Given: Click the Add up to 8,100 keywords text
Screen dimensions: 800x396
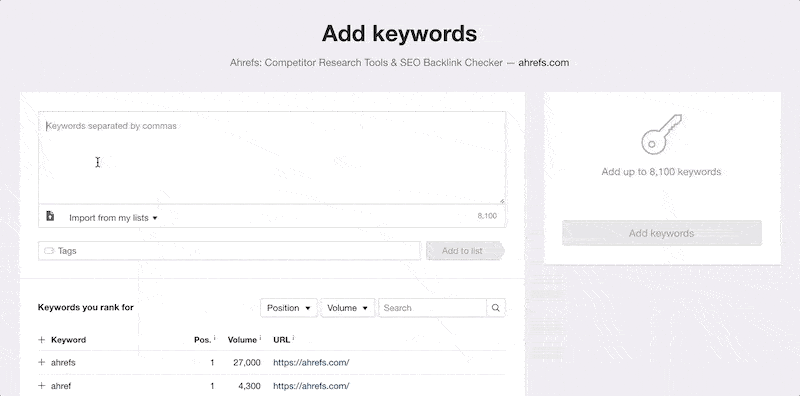Looking at the screenshot, I should coord(661,171).
